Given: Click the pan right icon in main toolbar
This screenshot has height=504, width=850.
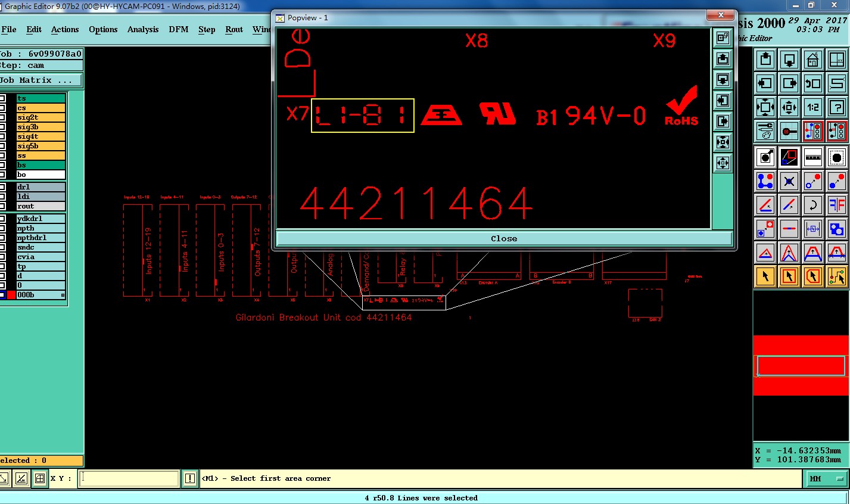Looking at the screenshot, I should point(789,83).
